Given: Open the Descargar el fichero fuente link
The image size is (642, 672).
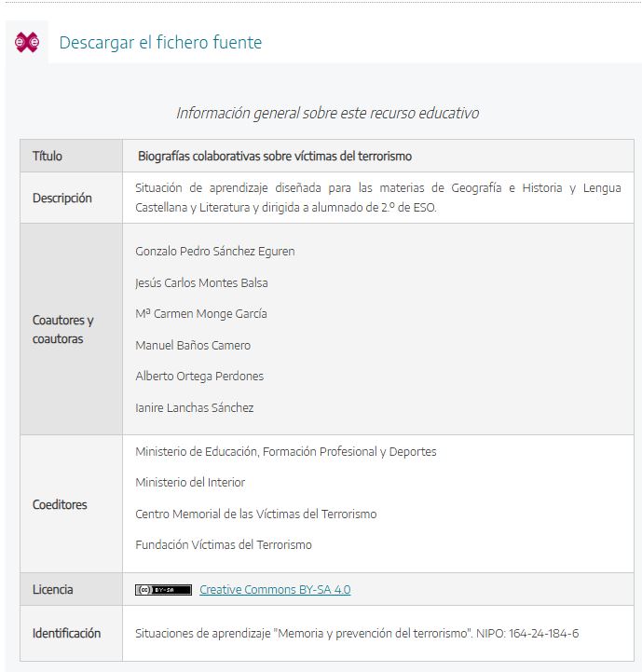Looking at the screenshot, I should click(160, 43).
